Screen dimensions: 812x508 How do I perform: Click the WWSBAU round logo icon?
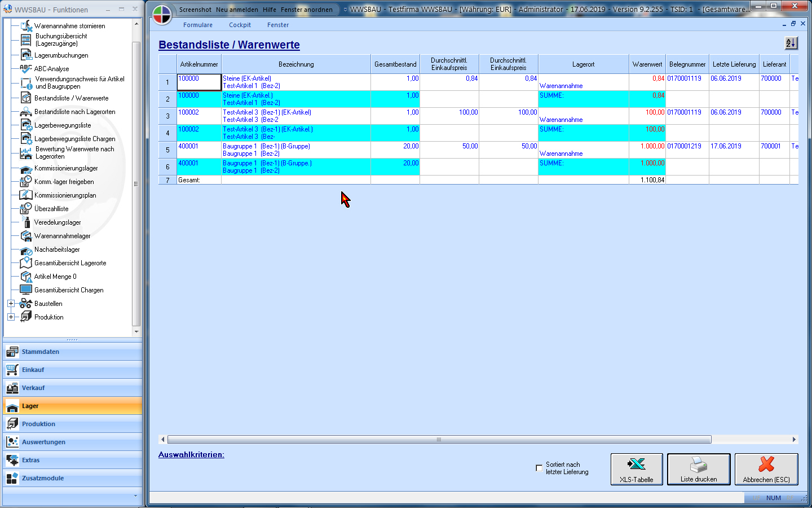(162, 15)
